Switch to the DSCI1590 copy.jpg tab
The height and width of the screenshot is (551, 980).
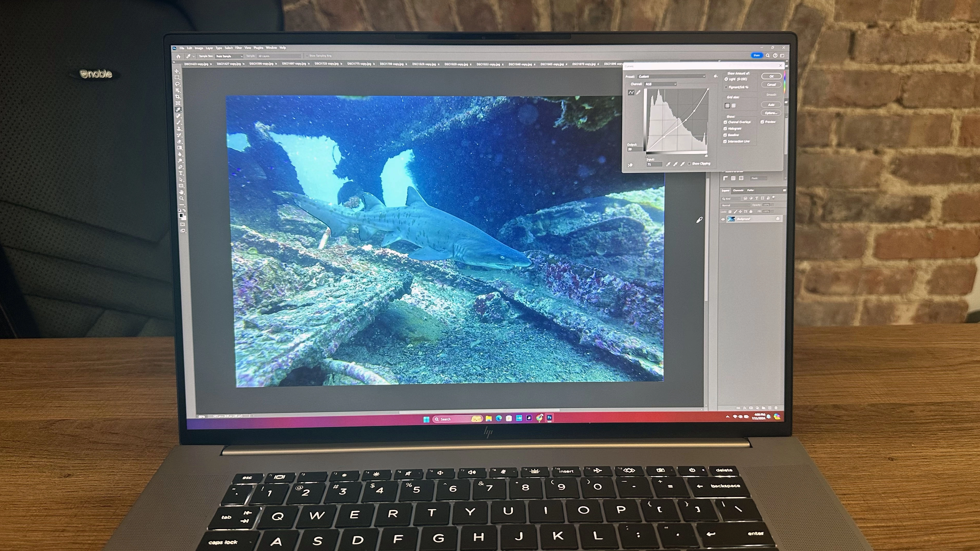pos(261,64)
